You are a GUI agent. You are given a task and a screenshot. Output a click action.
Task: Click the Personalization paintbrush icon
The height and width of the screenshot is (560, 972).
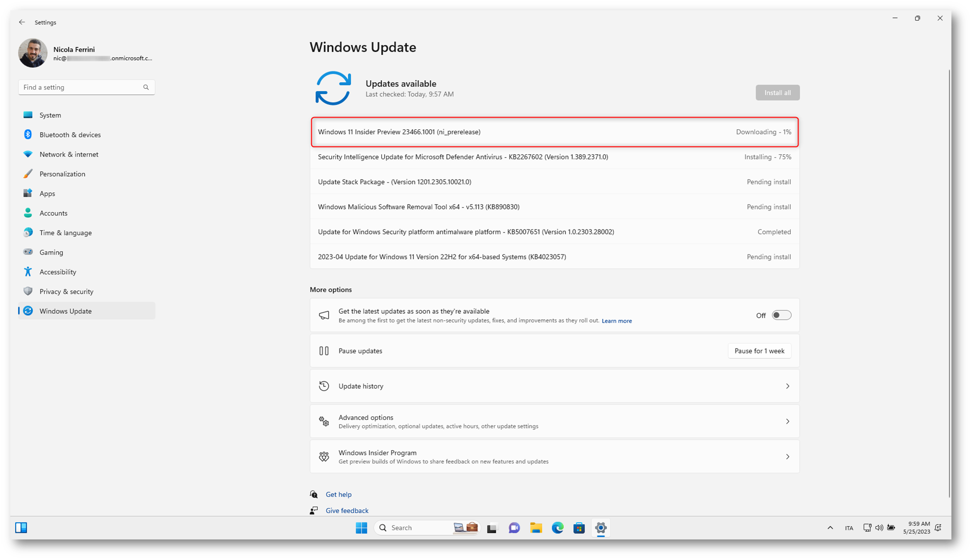tap(28, 174)
